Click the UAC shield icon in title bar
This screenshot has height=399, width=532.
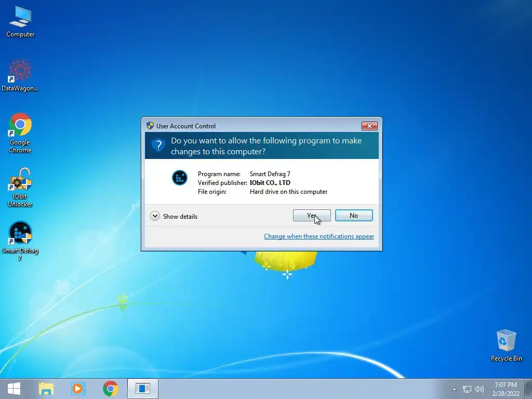(150, 126)
